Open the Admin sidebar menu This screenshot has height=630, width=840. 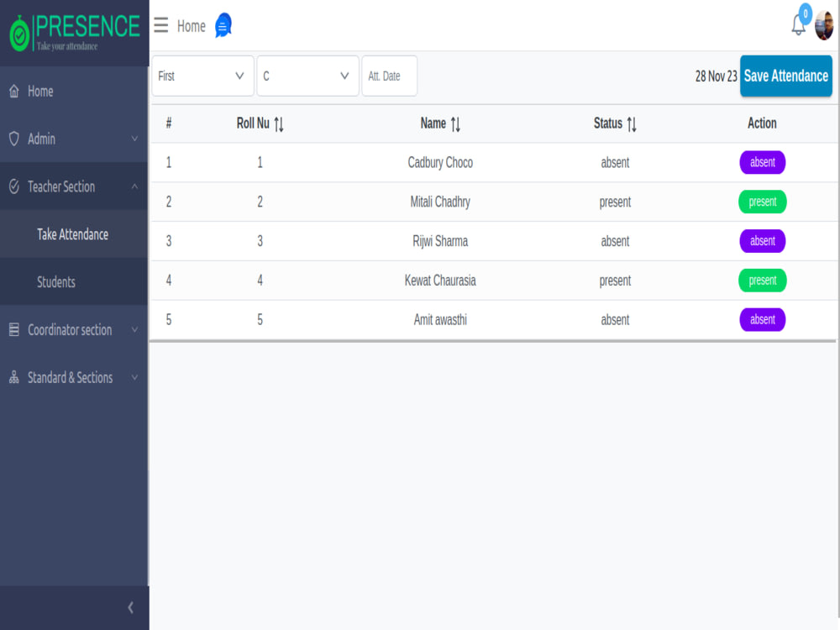pyautogui.click(x=74, y=139)
